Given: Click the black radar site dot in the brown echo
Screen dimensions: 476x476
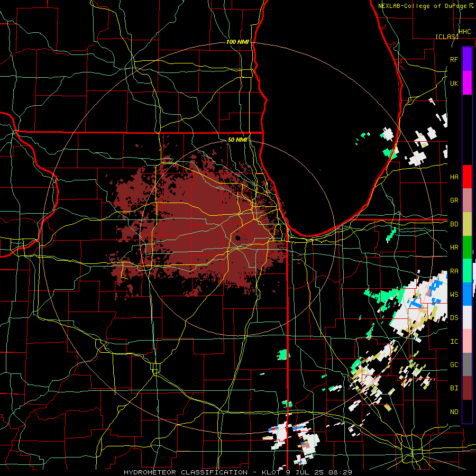Looking at the screenshot, I should [237, 237].
